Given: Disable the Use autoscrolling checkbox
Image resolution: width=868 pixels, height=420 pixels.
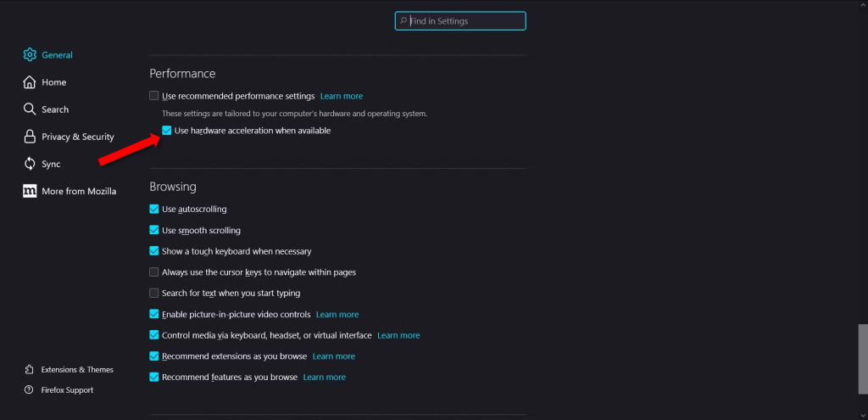Looking at the screenshot, I should [154, 209].
